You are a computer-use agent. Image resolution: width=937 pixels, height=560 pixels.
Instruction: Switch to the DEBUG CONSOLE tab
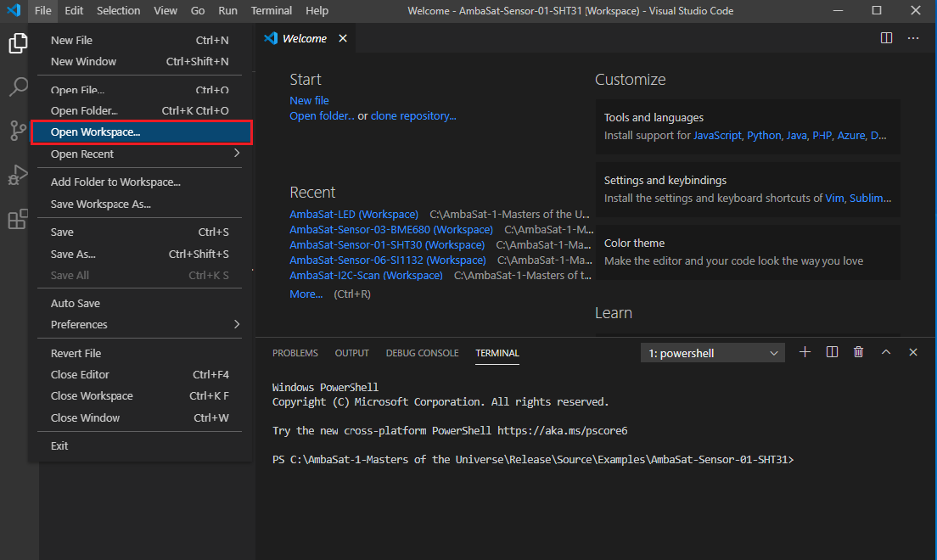(x=423, y=353)
